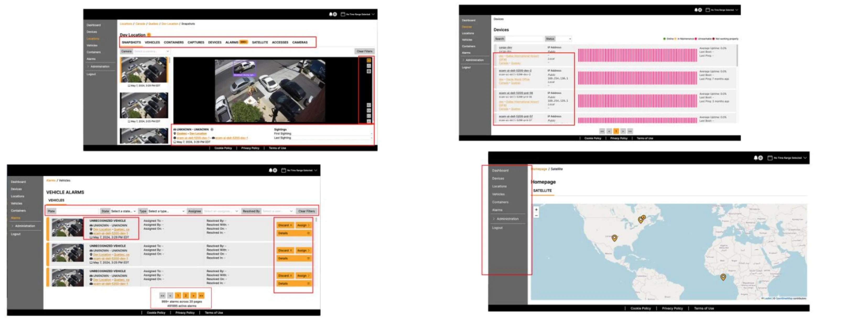The image size is (868, 319).
Task: Jump to last page of vehicle alarms
Action: [x=201, y=295]
